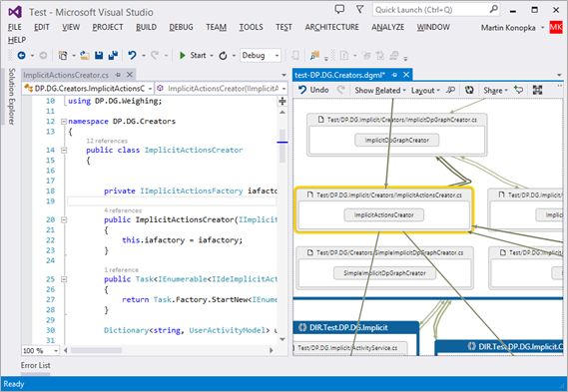Open the Solution Explorer side tab

11,97
